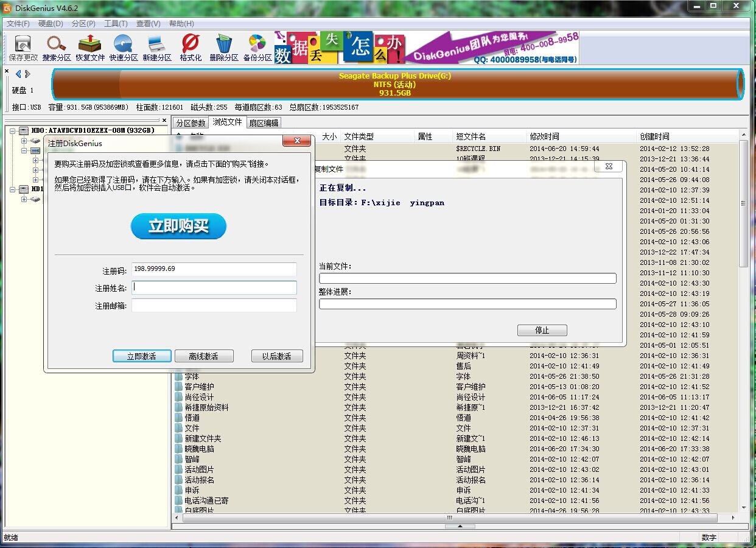Select the 活动报名 folder name
Screen dimensions: 756x548
point(200,480)
